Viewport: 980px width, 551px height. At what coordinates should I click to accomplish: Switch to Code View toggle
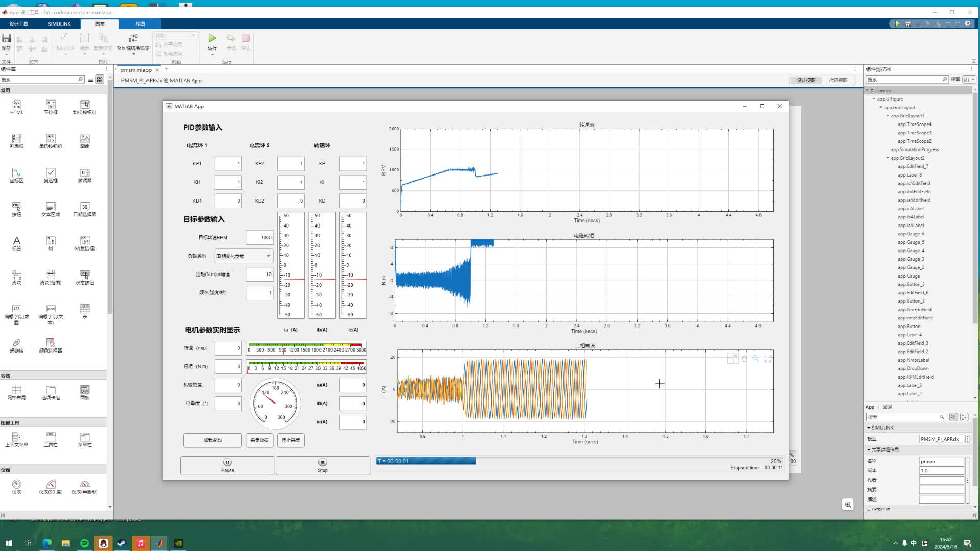(838, 80)
